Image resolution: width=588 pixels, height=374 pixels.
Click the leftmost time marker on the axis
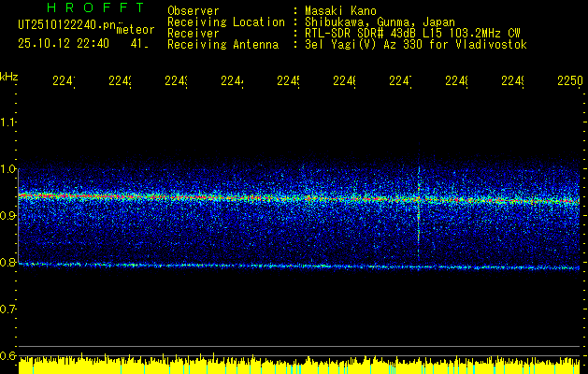[x=64, y=81]
